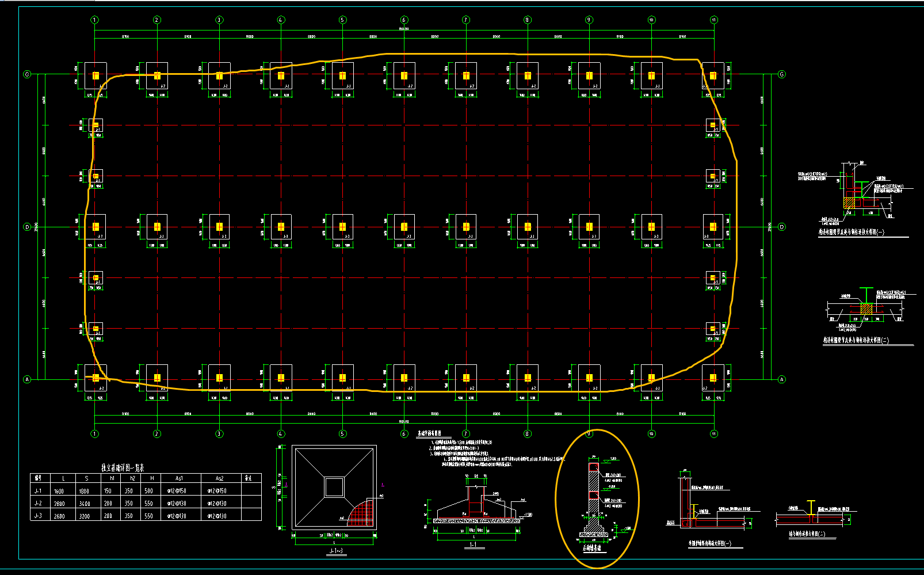Image resolution: width=924 pixels, height=575 pixels.
Task: Click axis bubble D on left side
Action: click(26, 227)
